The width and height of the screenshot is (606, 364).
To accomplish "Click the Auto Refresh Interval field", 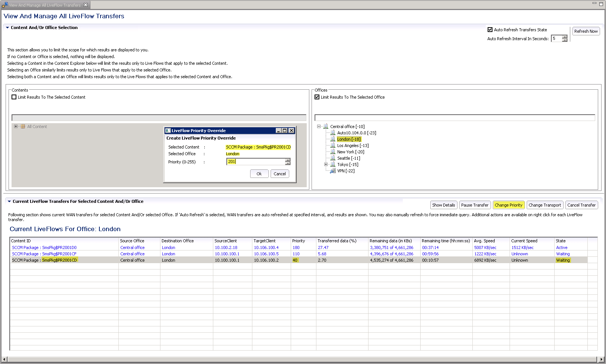I will pos(556,39).
